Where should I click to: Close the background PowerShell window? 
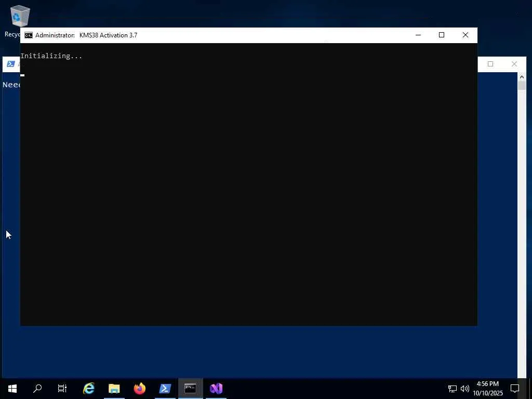pyautogui.click(x=514, y=64)
